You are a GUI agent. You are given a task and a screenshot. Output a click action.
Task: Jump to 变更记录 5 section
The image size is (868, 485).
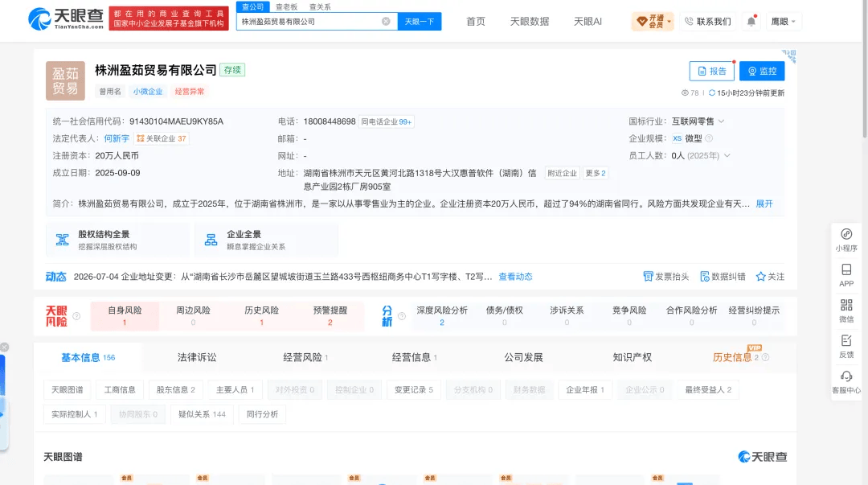point(414,390)
